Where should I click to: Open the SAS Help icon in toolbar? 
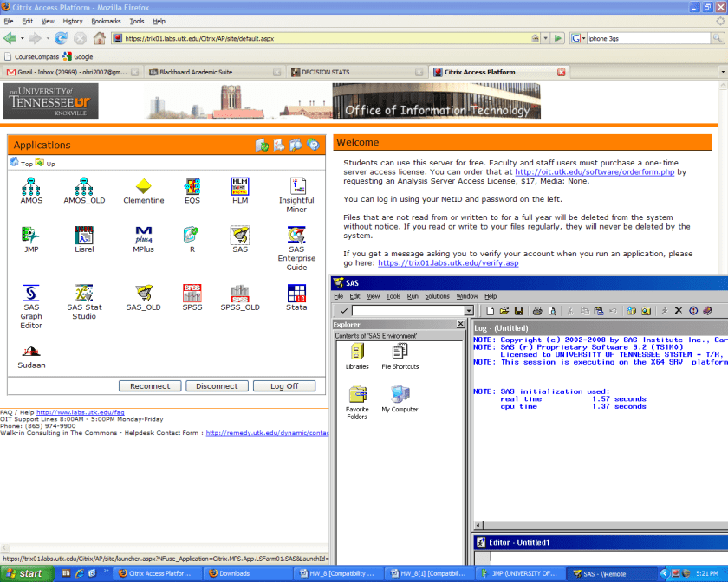point(708,311)
